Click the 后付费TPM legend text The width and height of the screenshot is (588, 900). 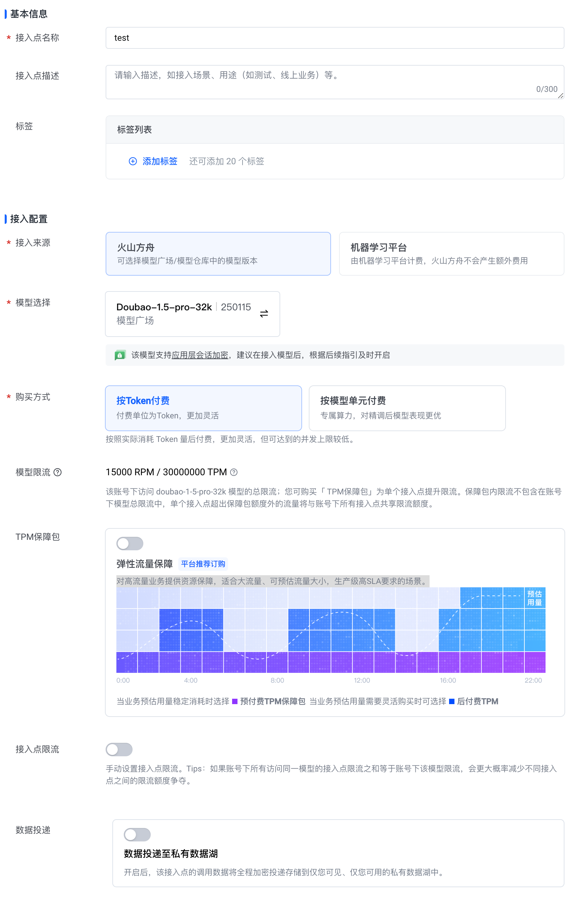(478, 701)
